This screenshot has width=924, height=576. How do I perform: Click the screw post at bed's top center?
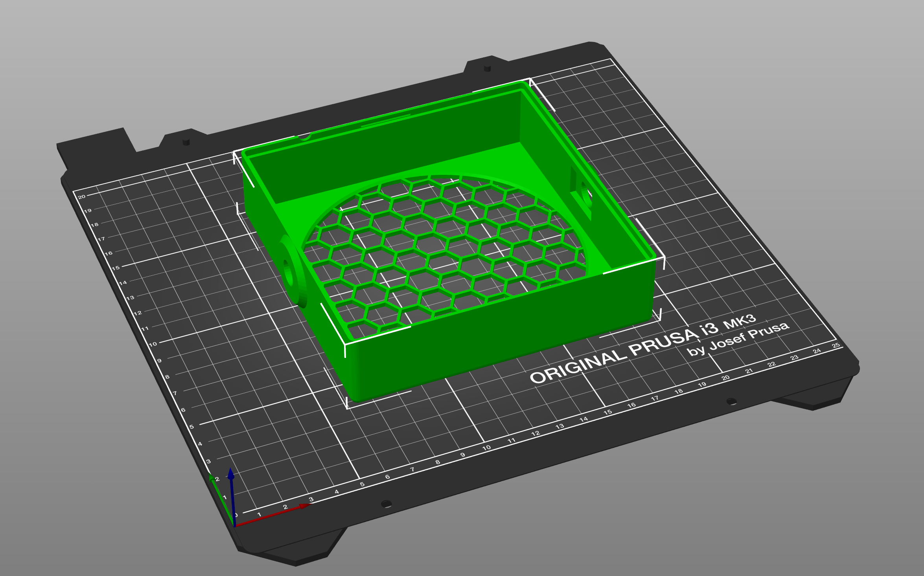coord(487,68)
